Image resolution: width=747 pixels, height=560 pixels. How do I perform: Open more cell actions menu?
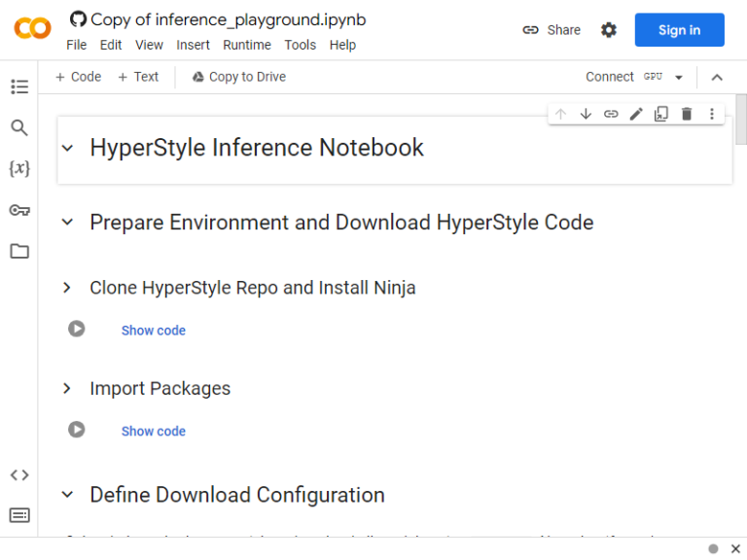pyautogui.click(x=712, y=114)
